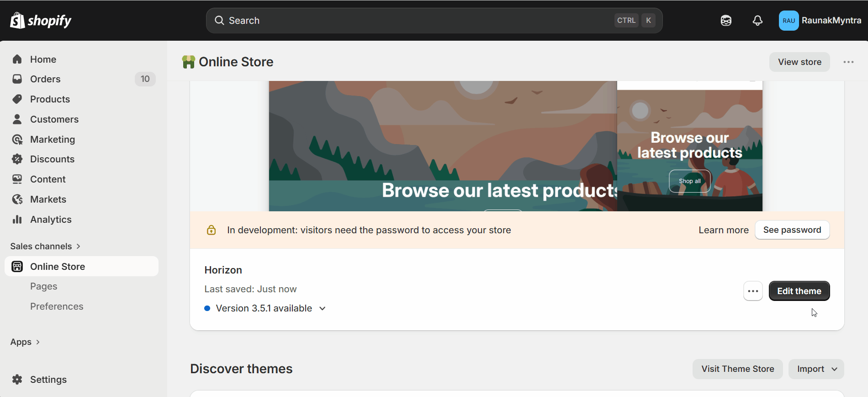Screen dimensions: 868x397
Task: Open the RaunakMyntra account menu
Action: (x=820, y=21)
